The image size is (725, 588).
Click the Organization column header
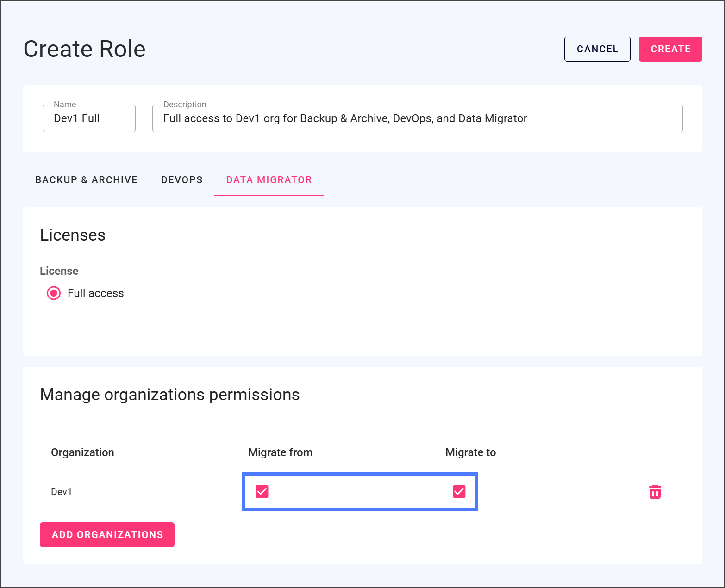point(82,452)
